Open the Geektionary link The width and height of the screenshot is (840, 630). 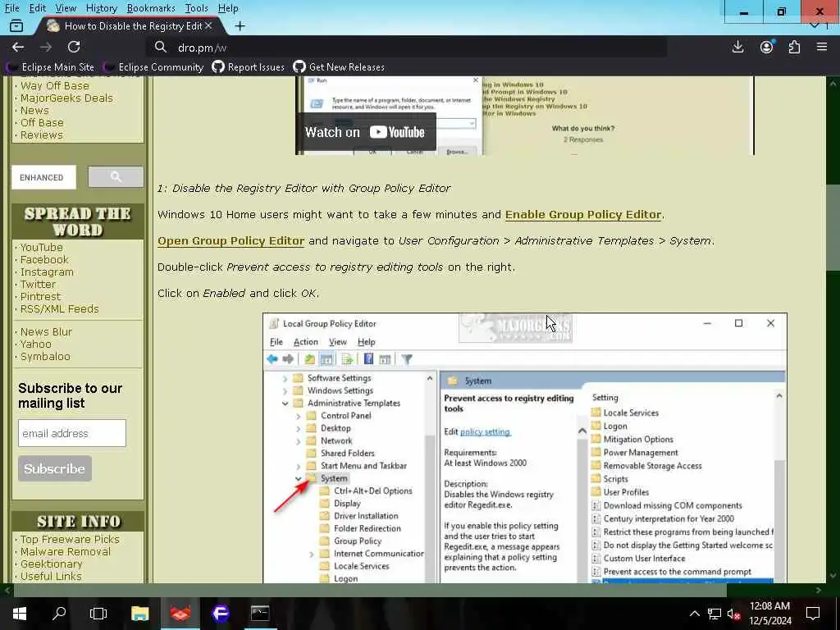click(52, 564)
